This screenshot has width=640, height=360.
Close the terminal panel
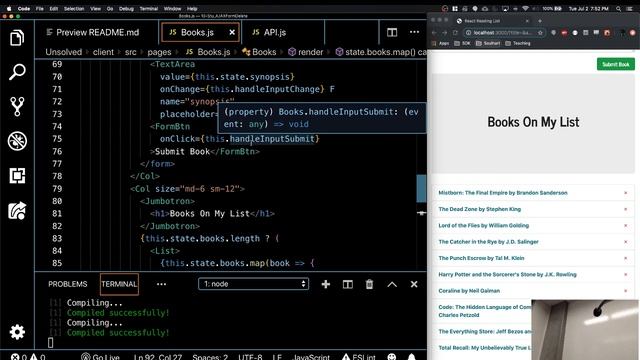414,284
